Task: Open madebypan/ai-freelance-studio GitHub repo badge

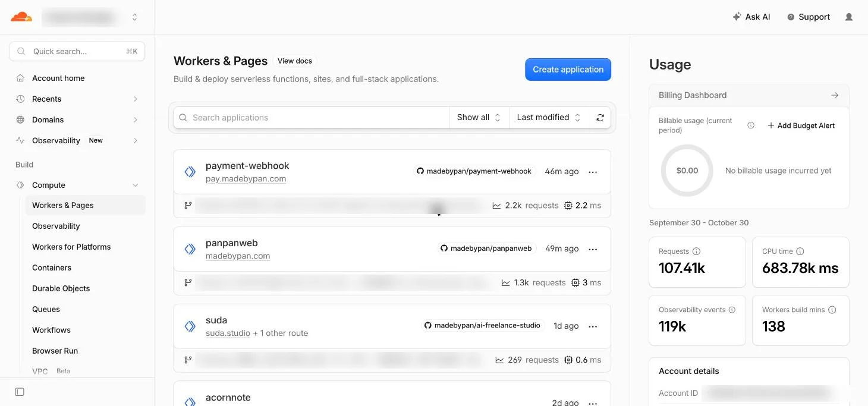Action: (482, 326)
